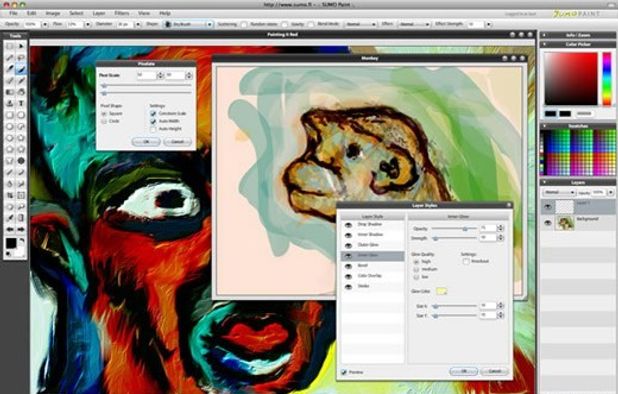Select the Eyedropper tool
This screenshot has height=394, width=618.
10,218
